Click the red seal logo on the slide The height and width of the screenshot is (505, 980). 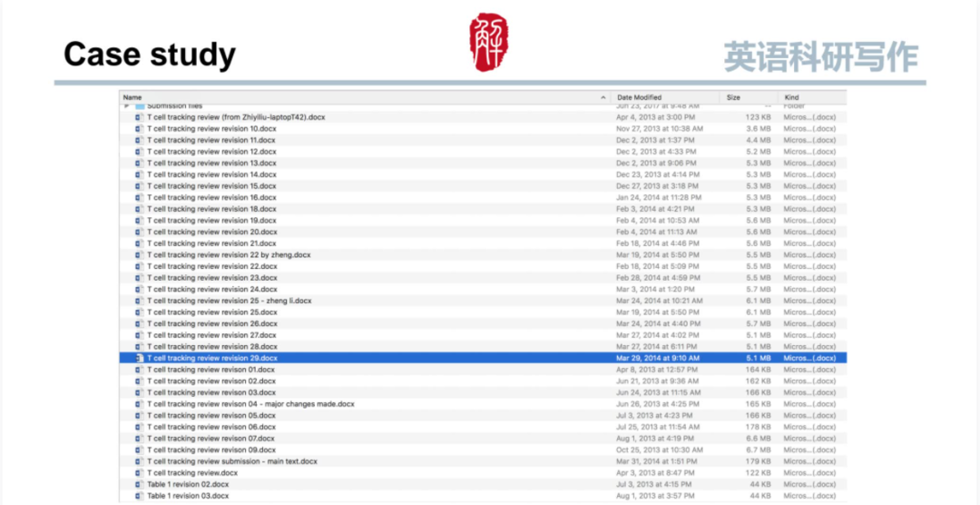[x=489, y=42]
